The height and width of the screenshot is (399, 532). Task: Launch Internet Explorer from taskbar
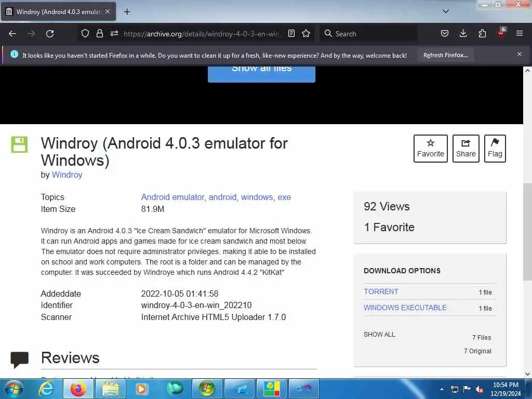[x=46, y=389]
